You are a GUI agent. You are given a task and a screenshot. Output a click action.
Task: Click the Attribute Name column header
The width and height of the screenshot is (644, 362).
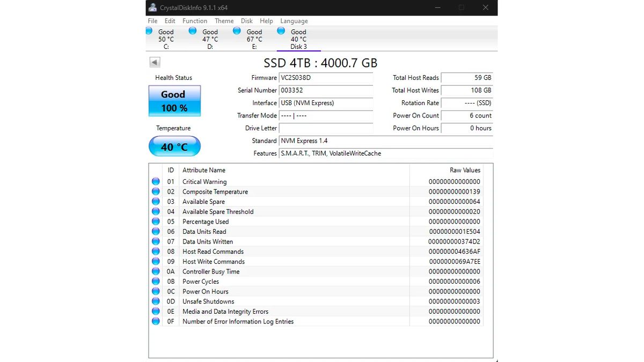[x=294, y=170]
